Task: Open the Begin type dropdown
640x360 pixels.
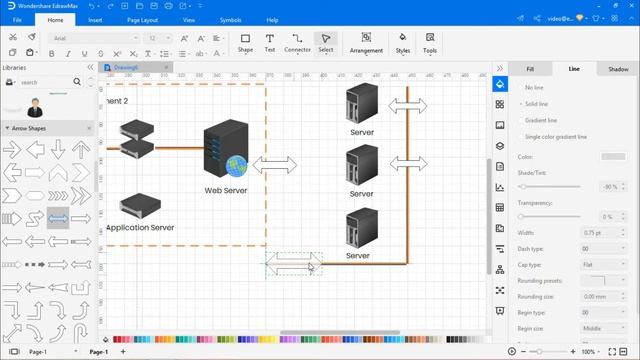Action: (x=603, y=312)
